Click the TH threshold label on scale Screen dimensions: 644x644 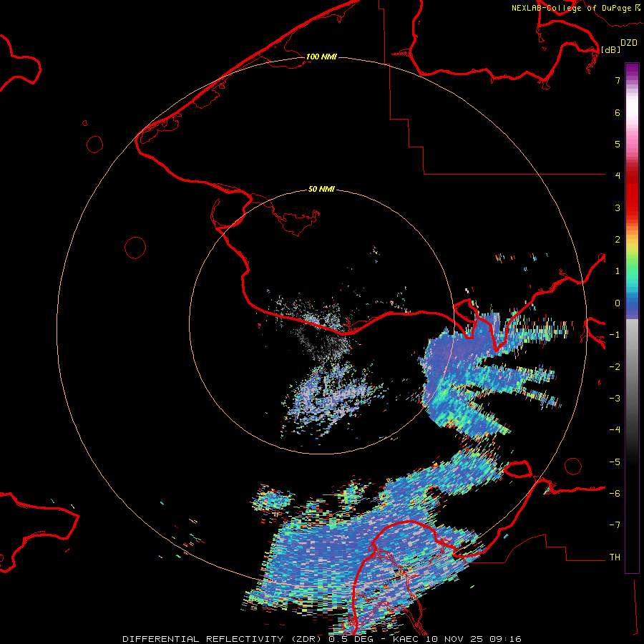click(x=615, y=557)
